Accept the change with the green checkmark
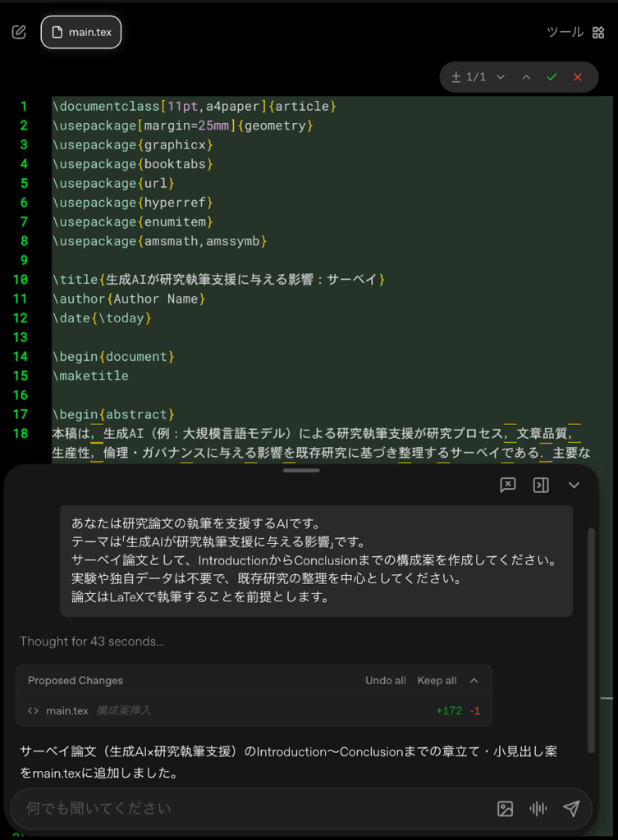618x840 pixels. 552,76
